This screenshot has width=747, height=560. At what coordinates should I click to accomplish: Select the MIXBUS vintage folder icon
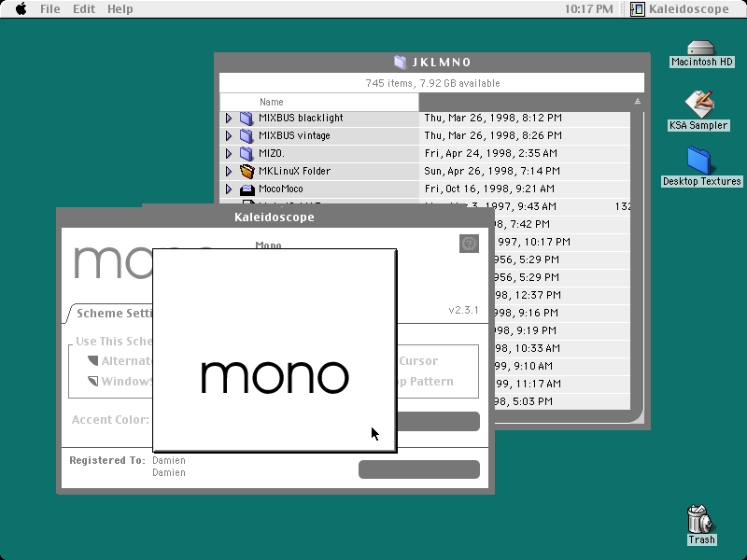247,135
